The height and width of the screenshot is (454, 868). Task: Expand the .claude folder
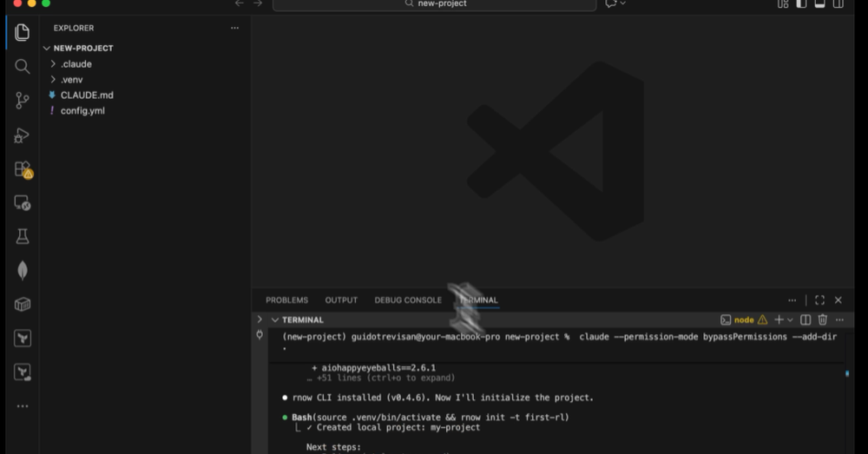tap(53, 63)
